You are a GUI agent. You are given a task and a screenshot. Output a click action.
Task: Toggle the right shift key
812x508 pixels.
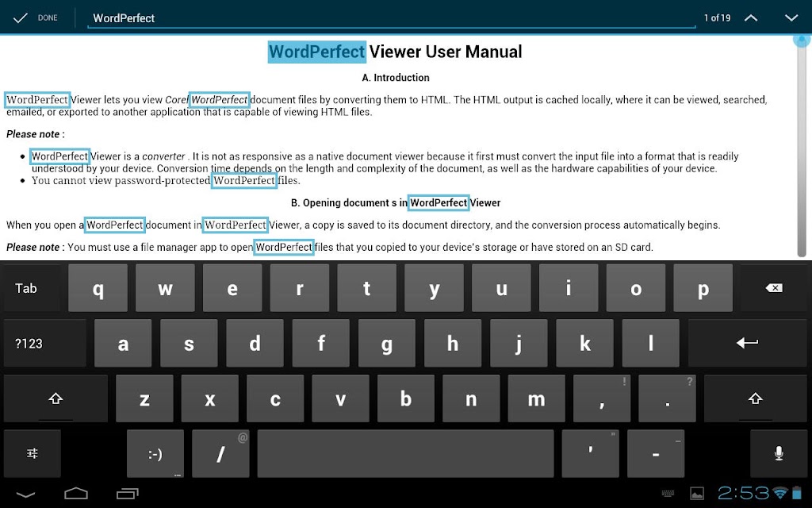[x=755, y=398]
